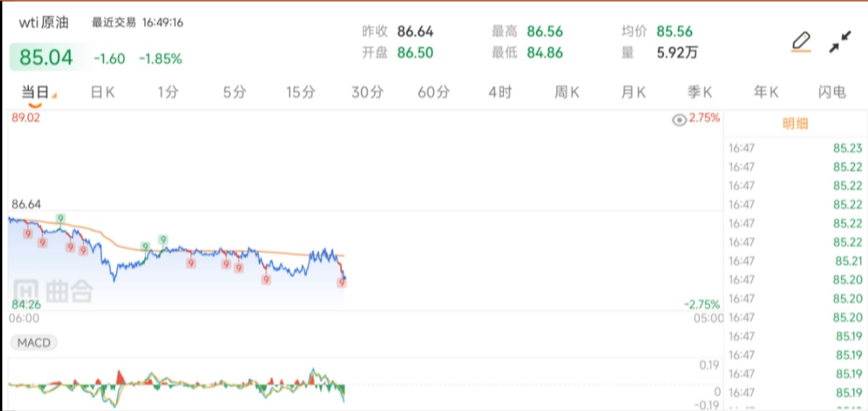The image size is (868, 411).
Task: Click the 最高 86.56 value
Action: tap(545, 31)
